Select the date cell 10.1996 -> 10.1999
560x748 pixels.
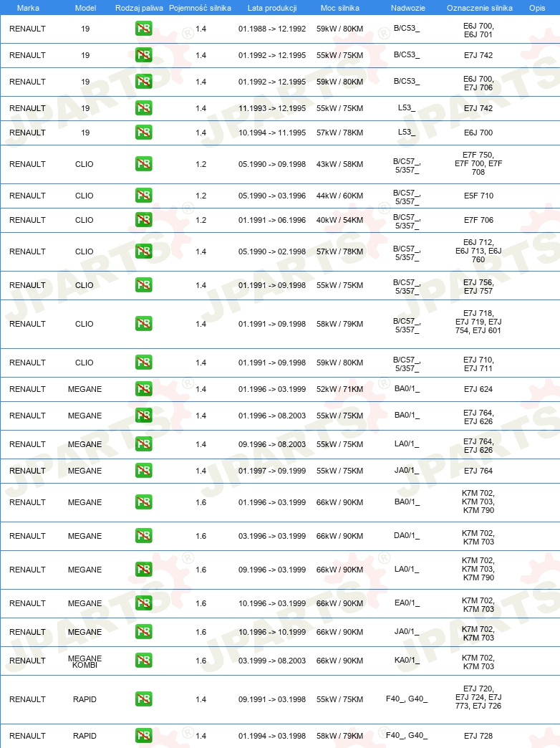coord(272,632)
